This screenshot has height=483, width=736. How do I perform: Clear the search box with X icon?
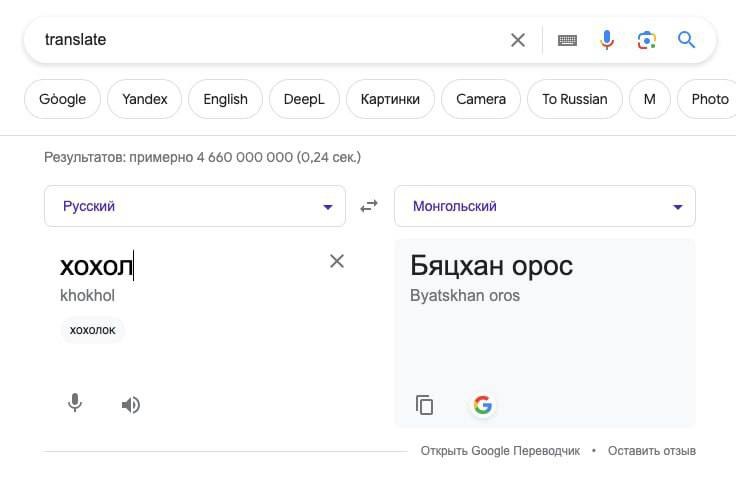pyautogui.click(x=518, y=40)
